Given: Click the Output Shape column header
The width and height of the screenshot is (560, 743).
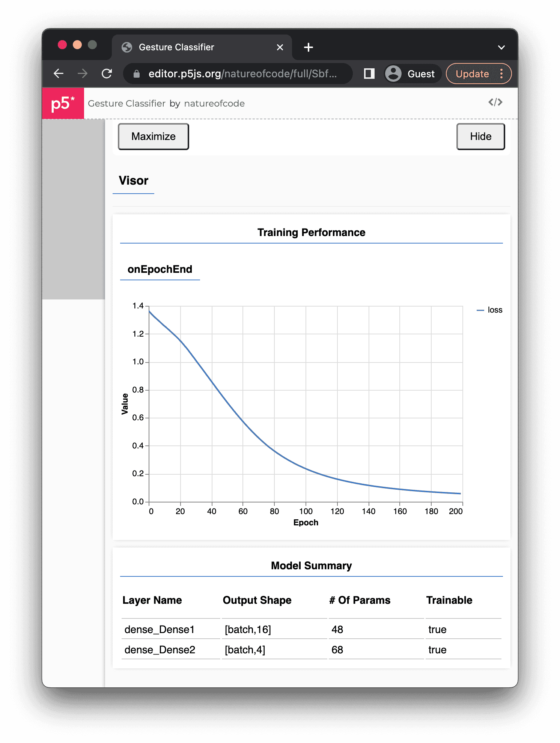Looking at the screenshot, I should click(x=257, y=600).
